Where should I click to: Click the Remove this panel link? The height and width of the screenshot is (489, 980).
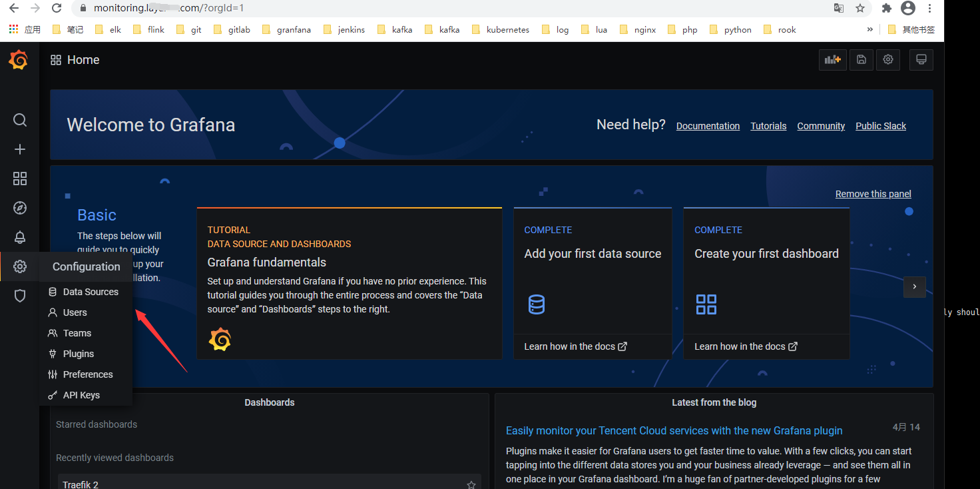(x=873, y=194)
